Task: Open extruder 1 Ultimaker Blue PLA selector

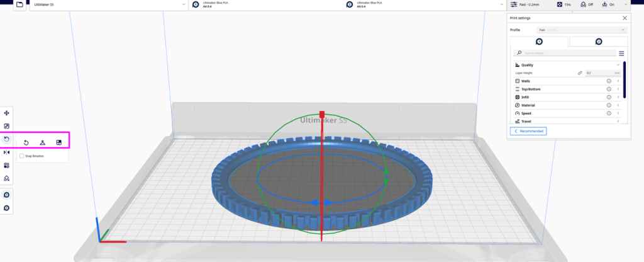Action: 266,4
